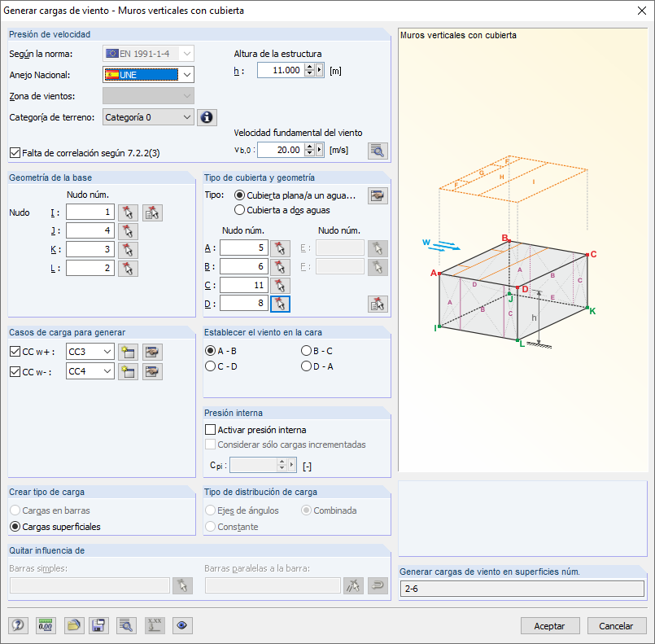Click structure height field 11.000
Image resolution: width=655 pixels, height=644 pixels.
[x=280, y=70]
